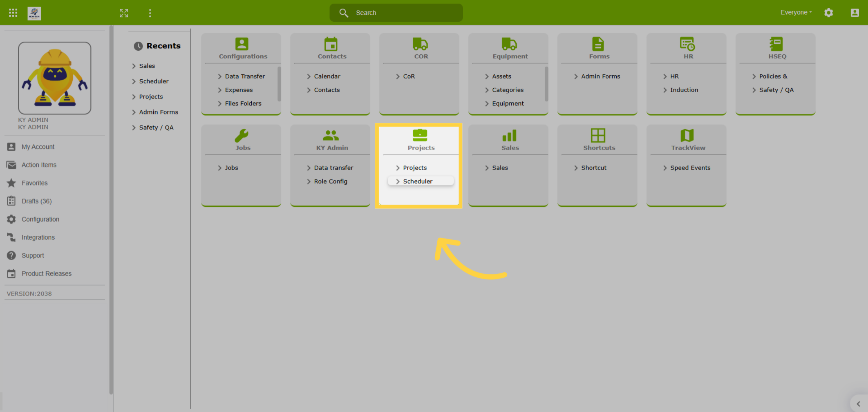Click the HSEQ notebook module icon
The height and width of the screenshot is (412, 868).
776,44
